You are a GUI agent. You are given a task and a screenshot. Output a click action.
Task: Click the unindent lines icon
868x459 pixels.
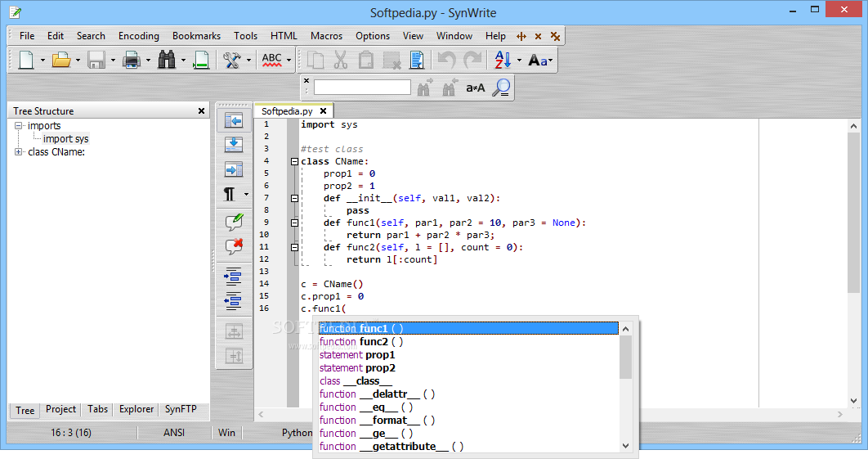tap(233, 300)
